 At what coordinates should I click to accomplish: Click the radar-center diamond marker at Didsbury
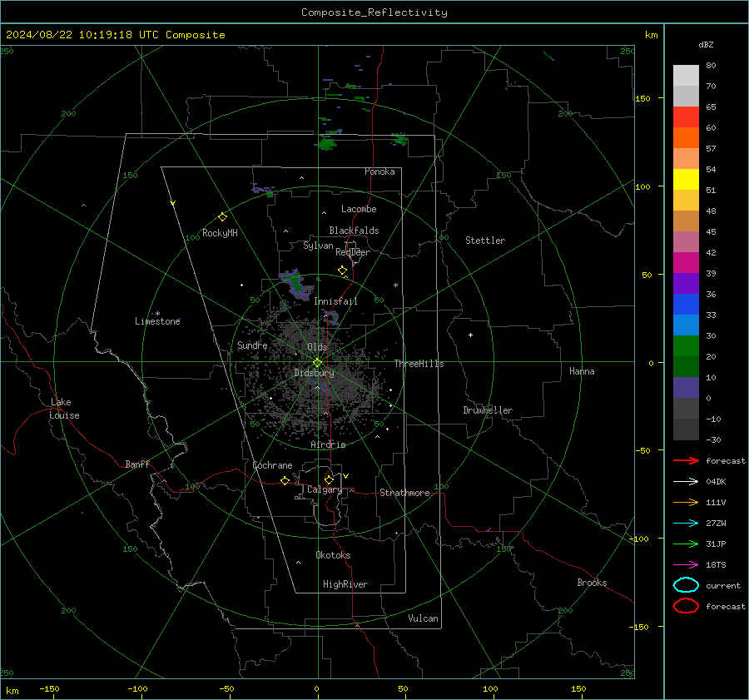point(317,363)
